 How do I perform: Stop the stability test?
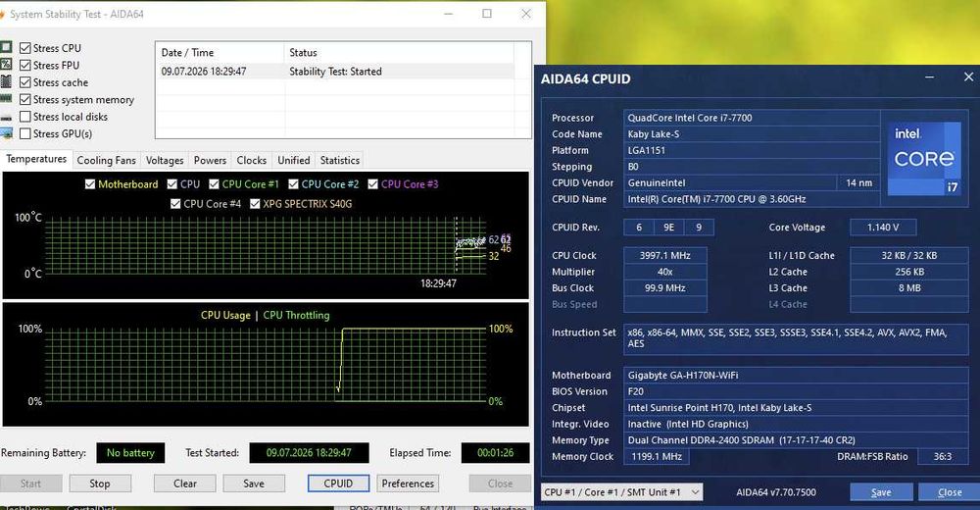pos(100,484)
